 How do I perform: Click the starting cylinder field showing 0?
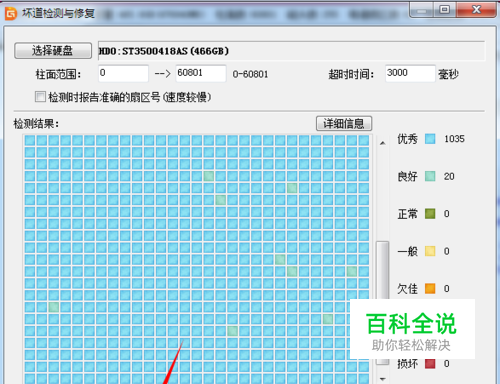coord(123,73)
